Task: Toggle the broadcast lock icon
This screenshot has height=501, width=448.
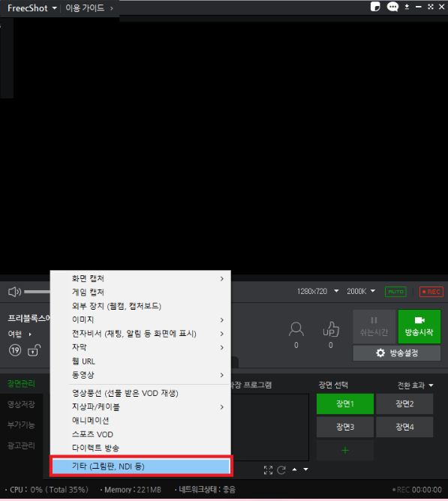Action: tap(34, 350)
